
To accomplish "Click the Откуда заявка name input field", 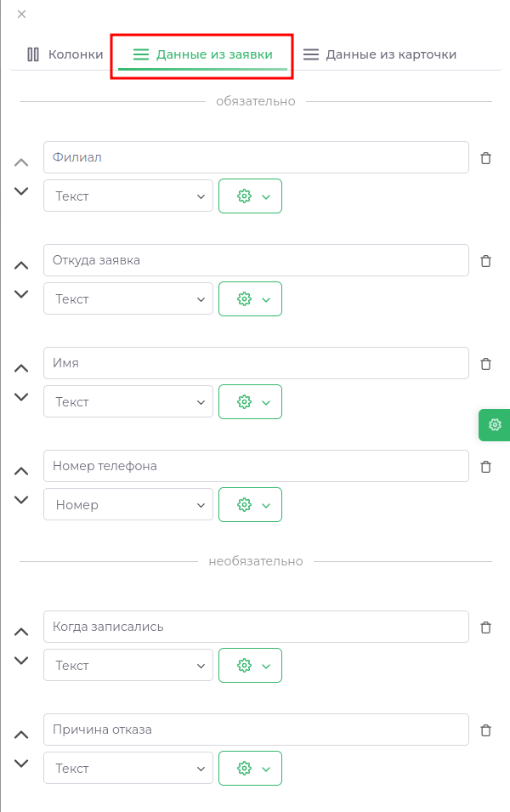I will click(256, 260).
